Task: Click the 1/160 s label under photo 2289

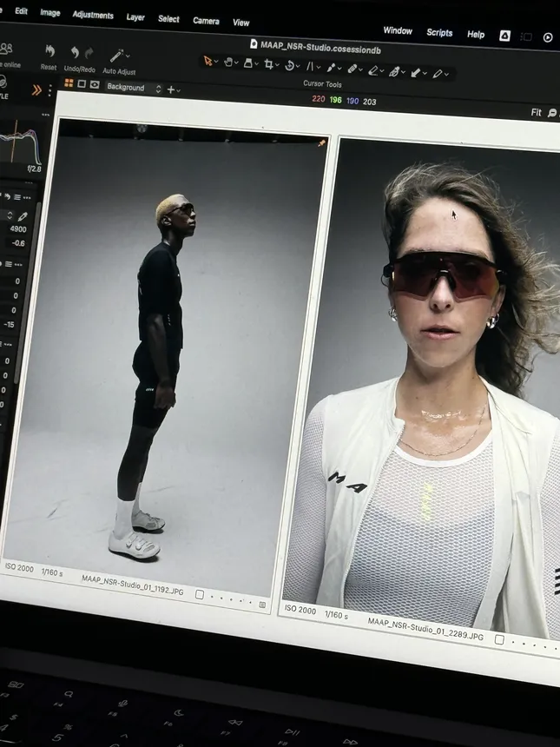Action: pyautogui.click(x=336, y=615)
